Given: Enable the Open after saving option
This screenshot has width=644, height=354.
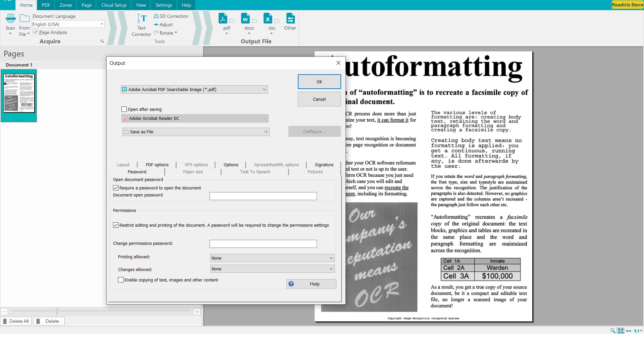Looking at the screenshot, I should coord(124,109).
